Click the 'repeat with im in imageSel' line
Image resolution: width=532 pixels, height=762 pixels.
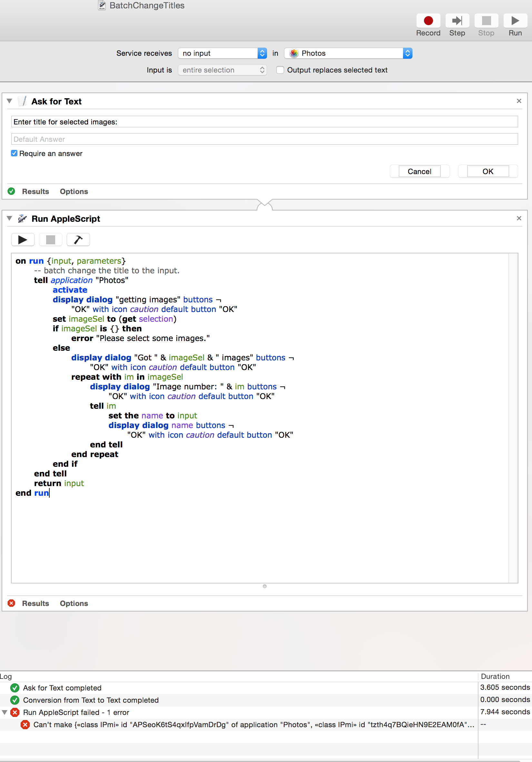(127, 377)
